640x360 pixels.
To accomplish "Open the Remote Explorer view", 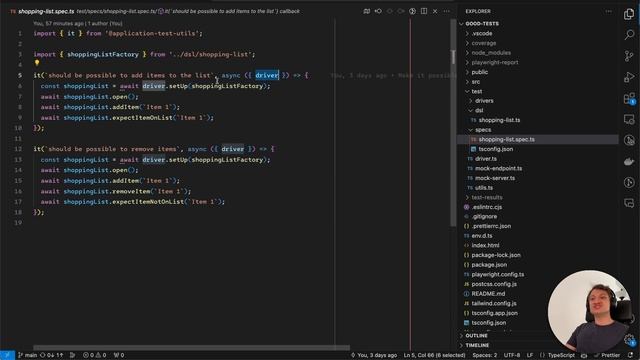I will [x=629, y=119].
